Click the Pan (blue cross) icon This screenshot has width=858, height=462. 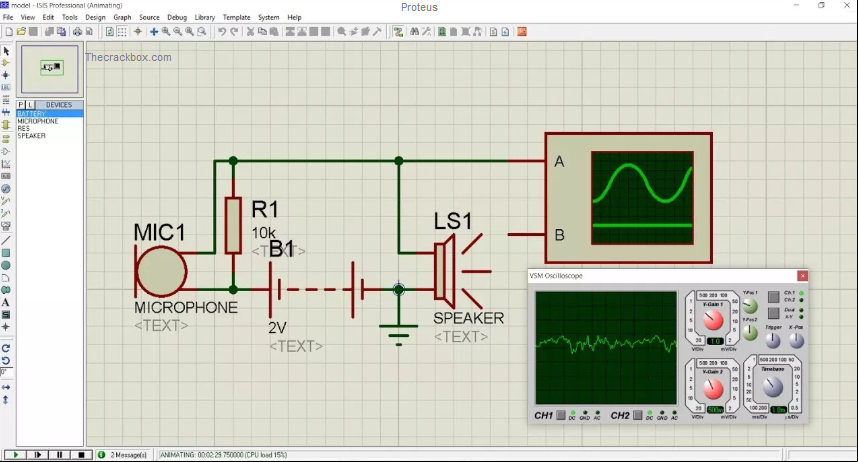[154, 32]
